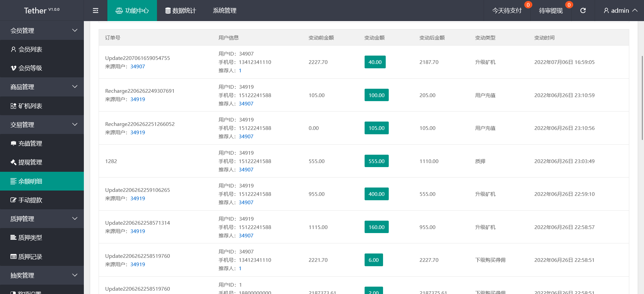Open 质押记录 via its card icon

13,257
